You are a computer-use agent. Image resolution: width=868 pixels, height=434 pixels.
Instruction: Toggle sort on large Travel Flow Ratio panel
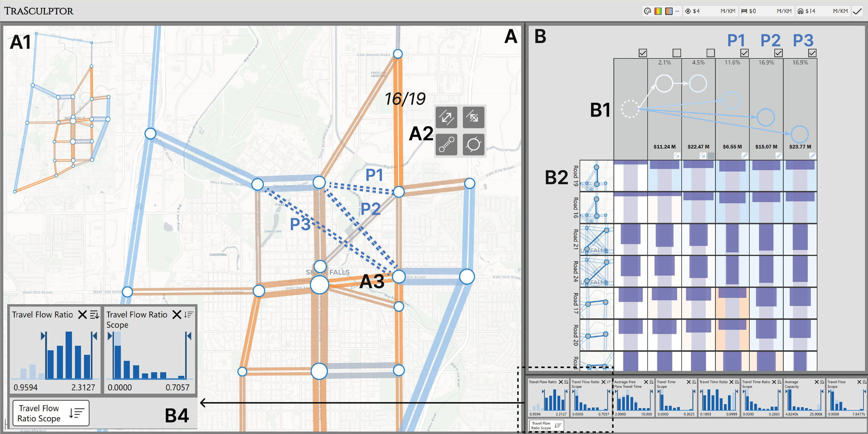pyautogui.click(x=95, y=315)
